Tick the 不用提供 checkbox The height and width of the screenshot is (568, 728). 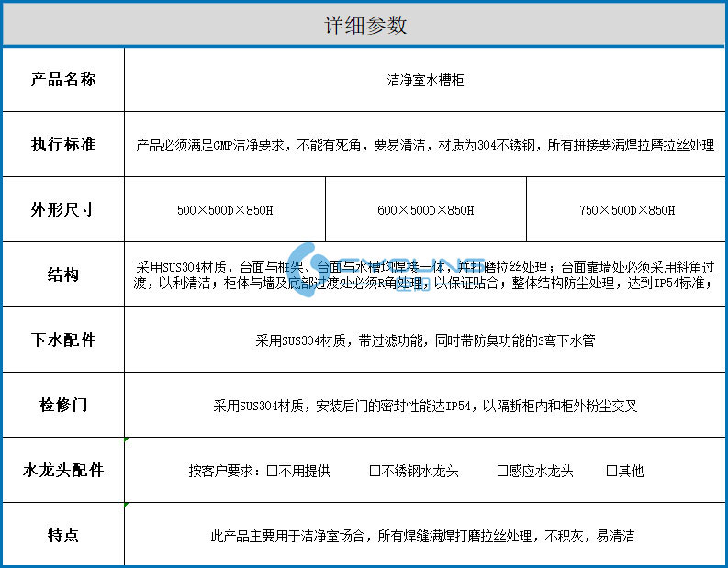click(273, 472)
